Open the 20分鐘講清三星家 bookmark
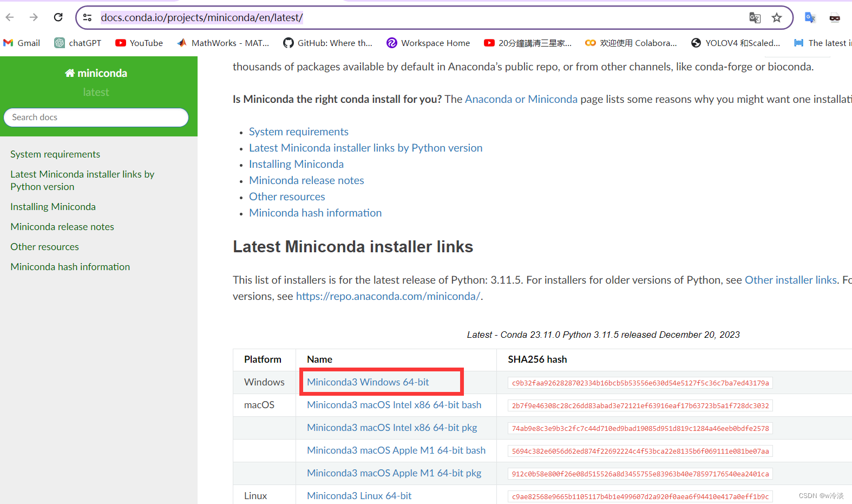The height and width of the screenshot is (504, 852). click(x=528, y=43)
